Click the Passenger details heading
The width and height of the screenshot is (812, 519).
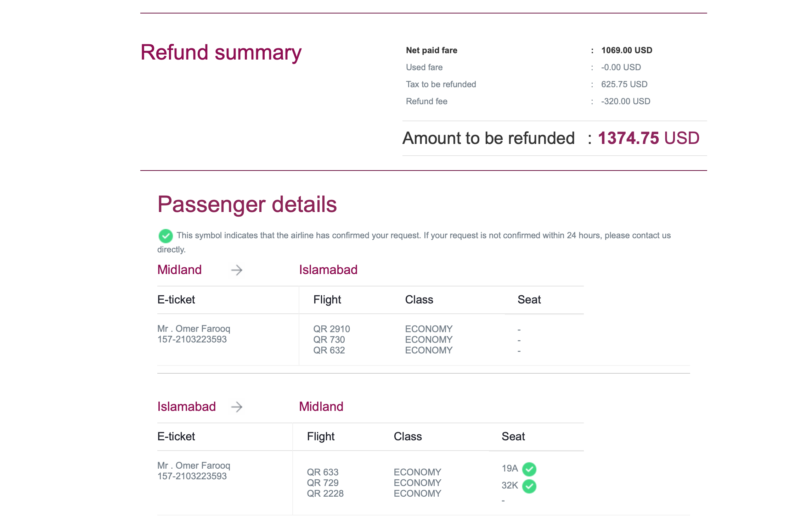[x=247, y=204]
